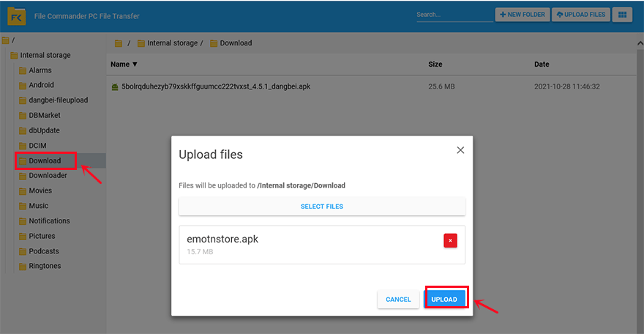This screenshot has height=334, width=644.
Task: Click the Movies folder icon
Action: 23,191
